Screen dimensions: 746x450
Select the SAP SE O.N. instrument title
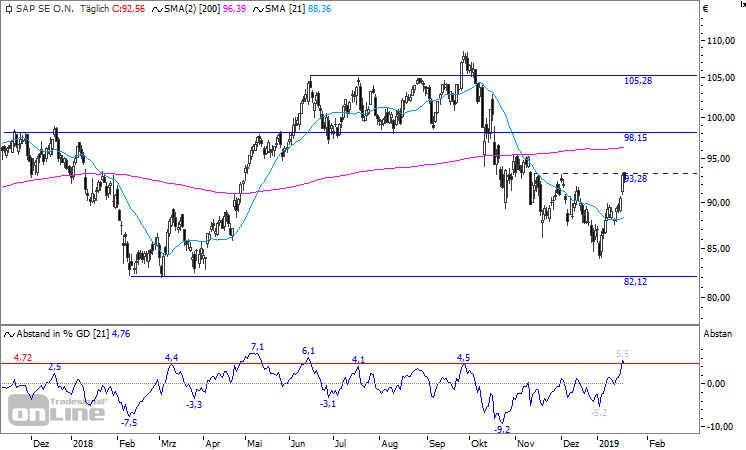45,9
